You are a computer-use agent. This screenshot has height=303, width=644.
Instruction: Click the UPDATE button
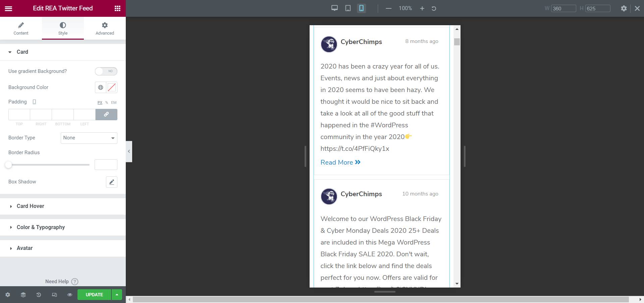[94, 295]
